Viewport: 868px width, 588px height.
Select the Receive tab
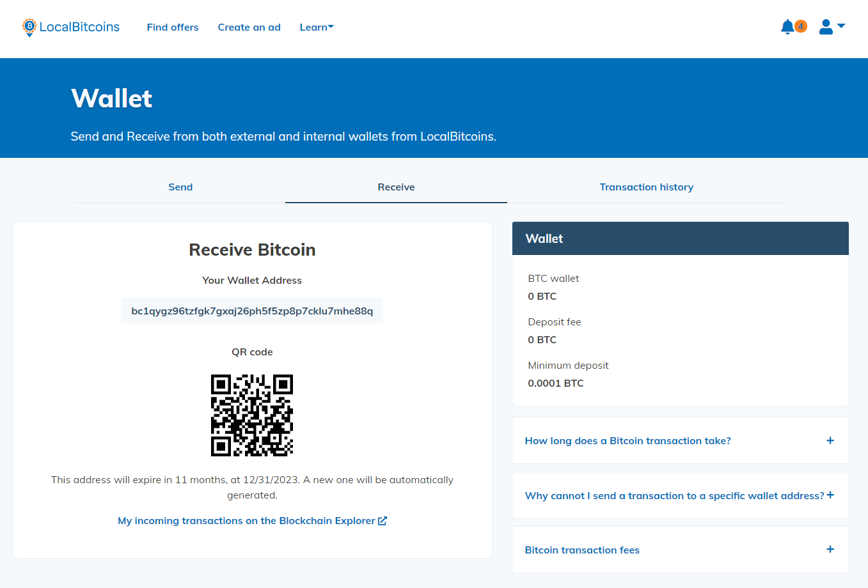click(396, 187)
